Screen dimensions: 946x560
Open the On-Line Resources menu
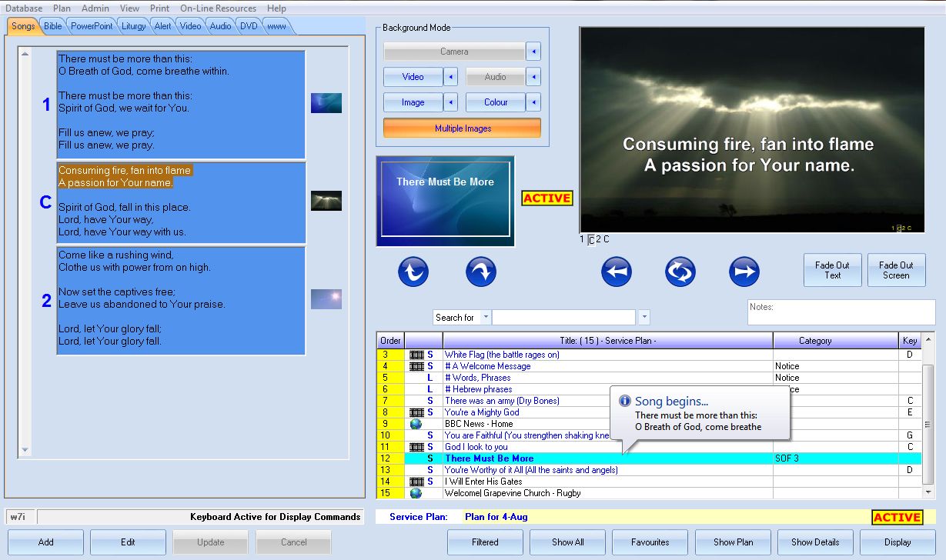pyautogui.click(x=218, y=8)
